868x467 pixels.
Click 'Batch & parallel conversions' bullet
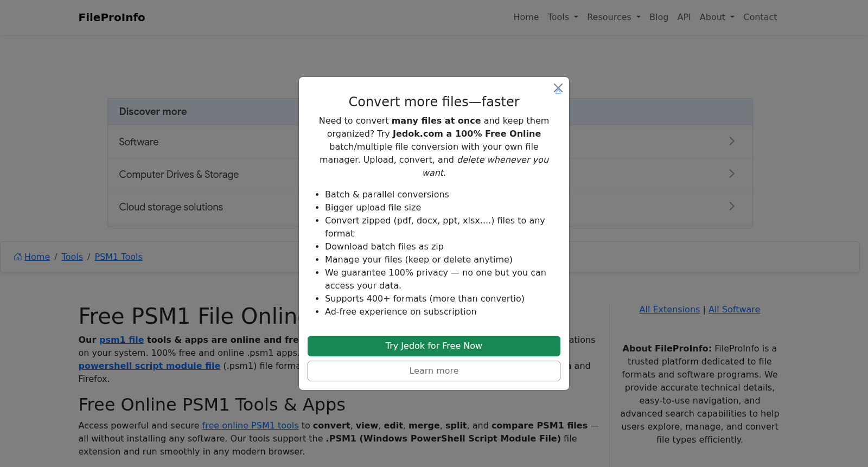(387, 195)
